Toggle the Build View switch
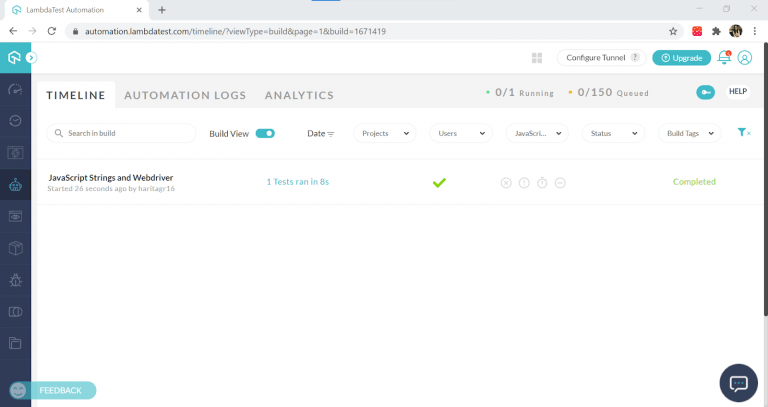This screenshot has width=768, height=407. click(x=265, y=133)
